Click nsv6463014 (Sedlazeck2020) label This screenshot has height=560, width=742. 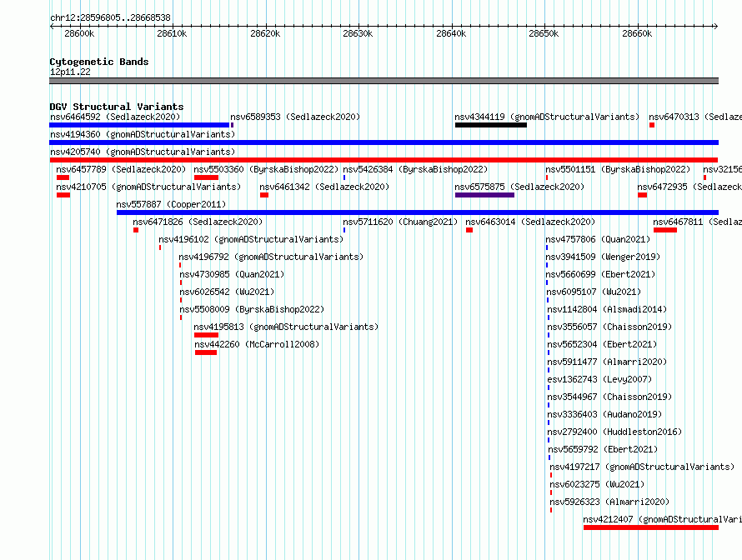point(530,222)
